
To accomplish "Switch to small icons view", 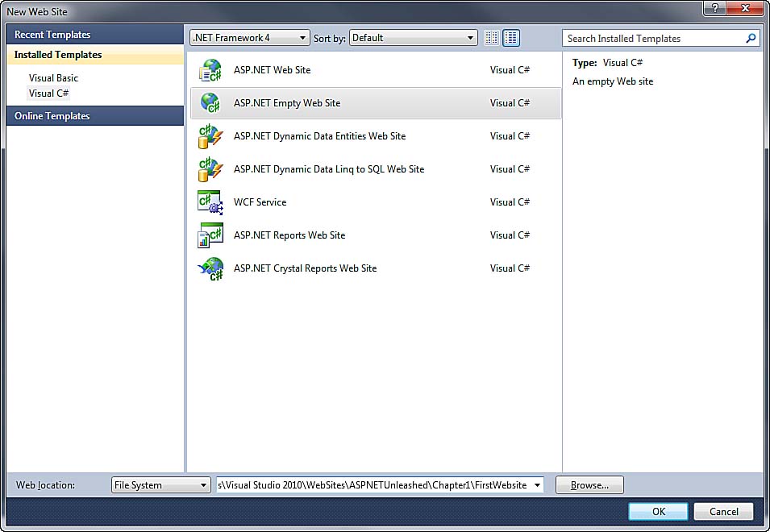I will pyautogui.click(x=492, y=38).
